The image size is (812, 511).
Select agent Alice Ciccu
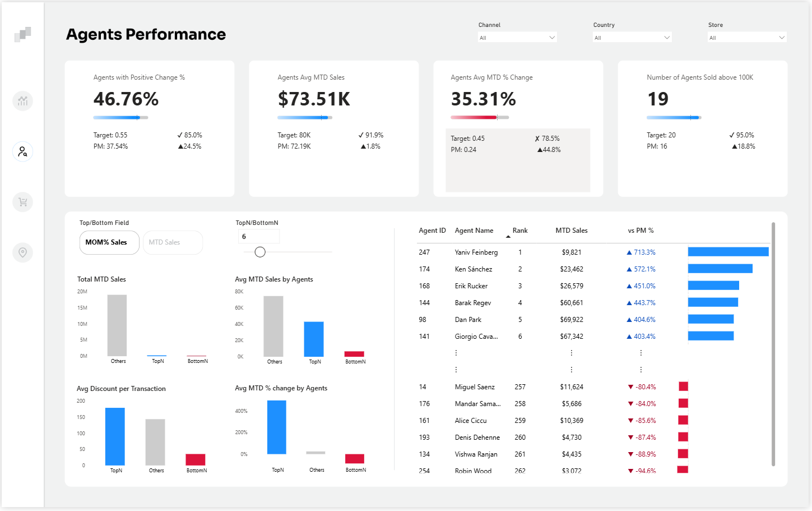[471, 421]
